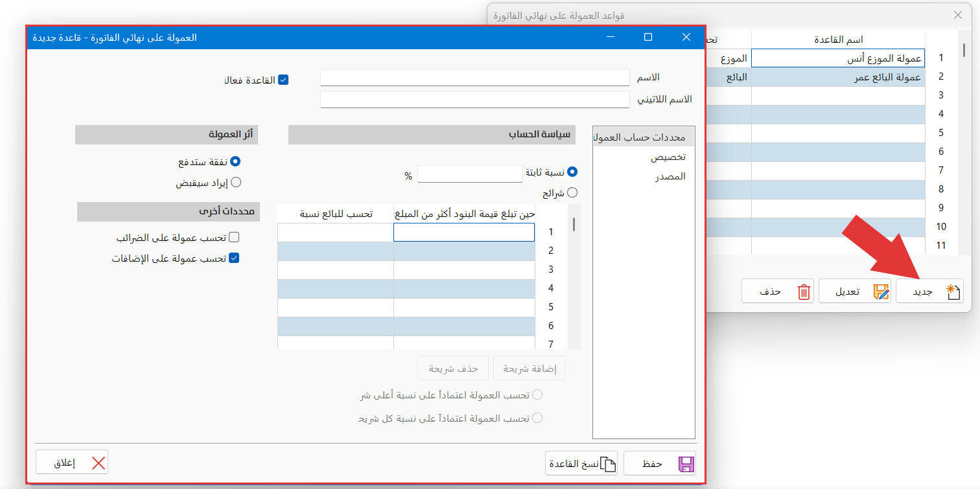Click row number 3 in tiers table

click(551, 269)
